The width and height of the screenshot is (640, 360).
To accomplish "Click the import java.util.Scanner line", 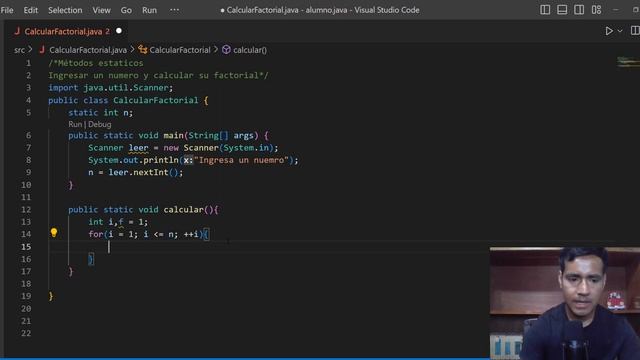I will click(x=111, y=88).
